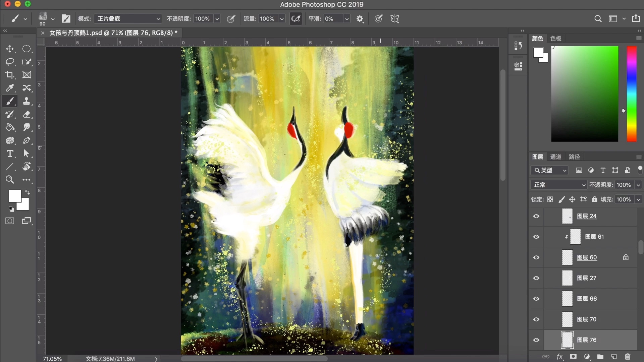Image resolution: width=644 pixels, height=362 pixels.
Task: Open blend mode dropdown 正片叠底
Action: [128, 19]
